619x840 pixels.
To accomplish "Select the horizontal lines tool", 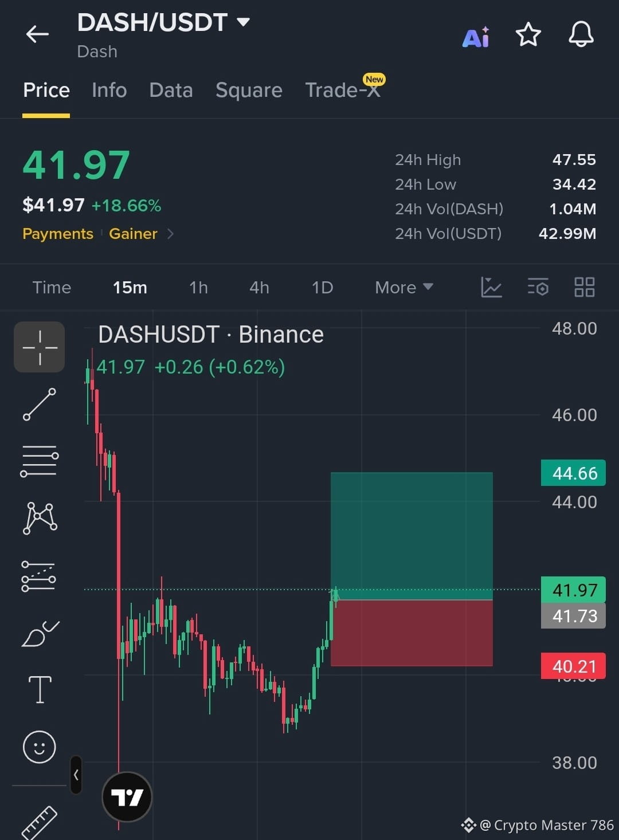I will pos(40,461).
